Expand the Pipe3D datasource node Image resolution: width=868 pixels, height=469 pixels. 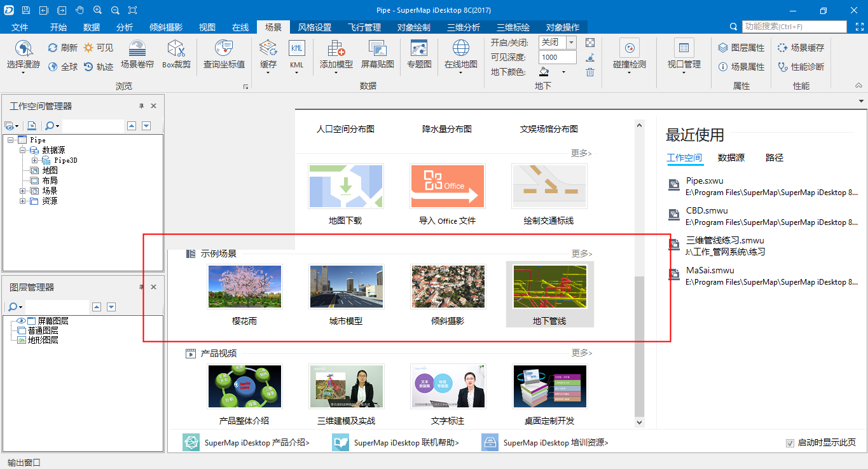tap(34, 160)
